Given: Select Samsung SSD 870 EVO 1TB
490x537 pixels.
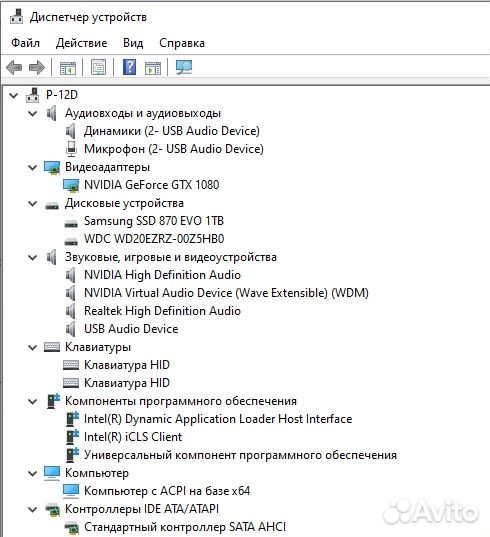Looking at the screenshot, I should click(154, 221).
